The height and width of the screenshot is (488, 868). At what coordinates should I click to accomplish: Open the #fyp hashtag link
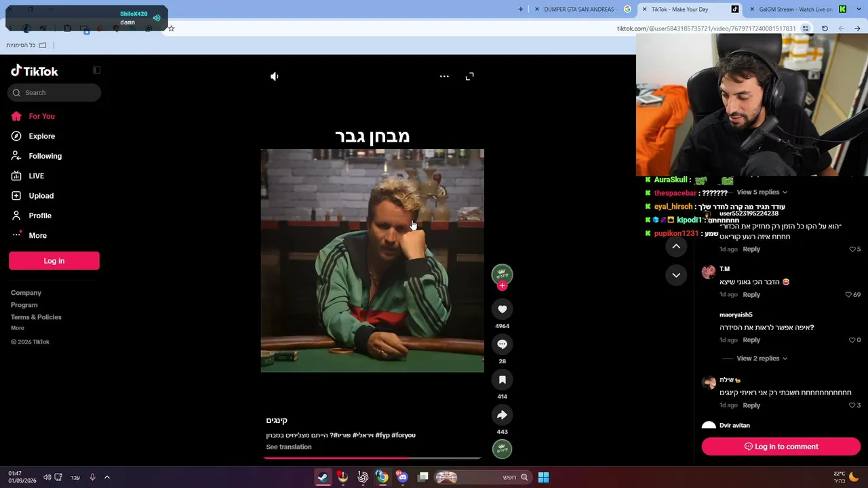(x=382, y=435)
